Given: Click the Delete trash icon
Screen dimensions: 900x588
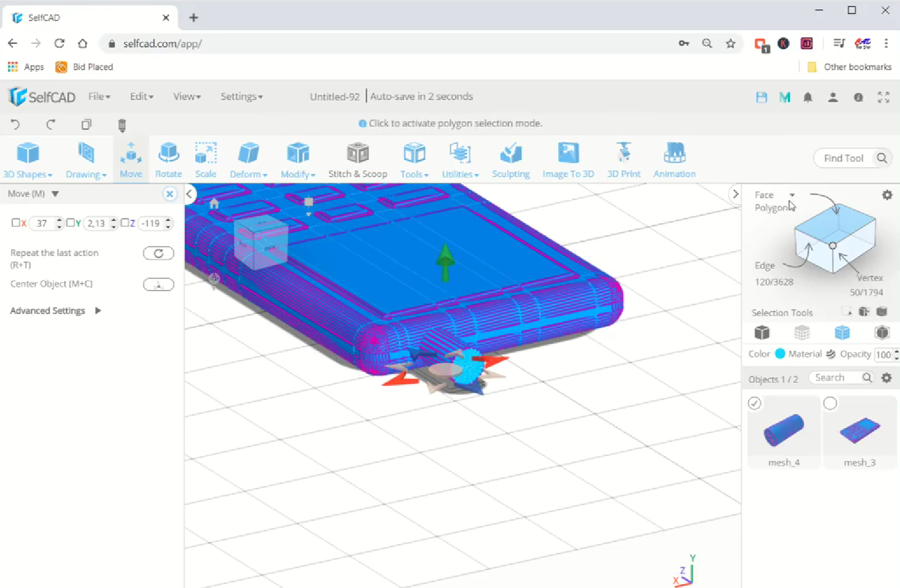Looking at the screenshot, I should click(x=122, y=124).
